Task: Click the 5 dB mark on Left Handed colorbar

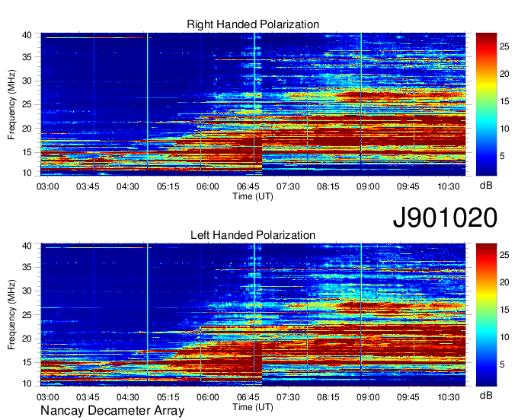Action: pos(502,364)
